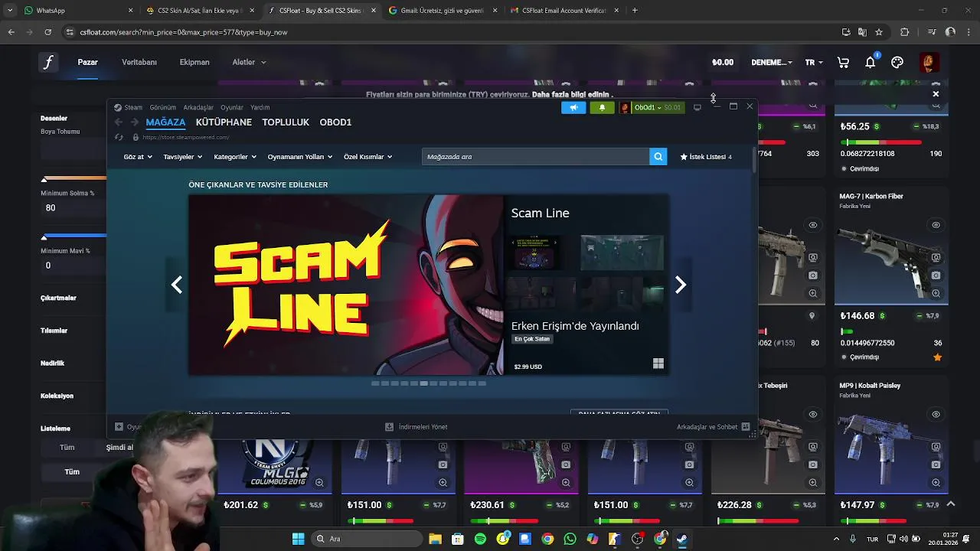Inspect MAG-7 Karbon Fiber in-game icon
980x551 pixels.
point(936,258)
